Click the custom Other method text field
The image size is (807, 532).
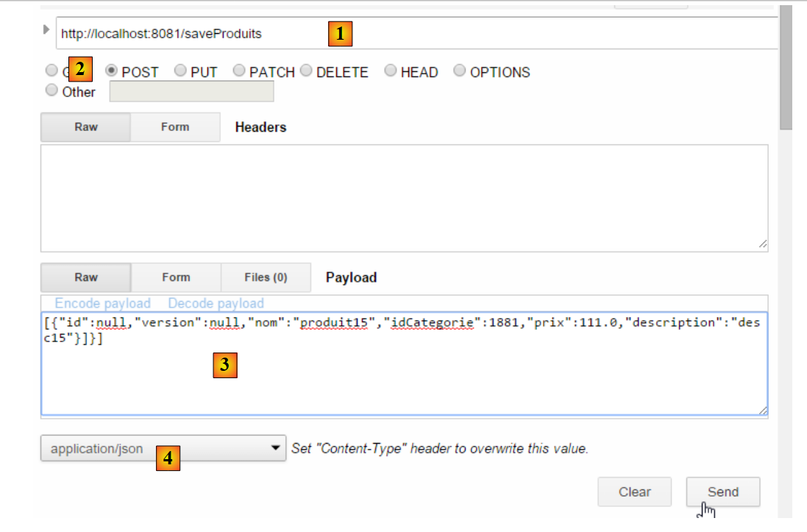click(x=191, y=91)
